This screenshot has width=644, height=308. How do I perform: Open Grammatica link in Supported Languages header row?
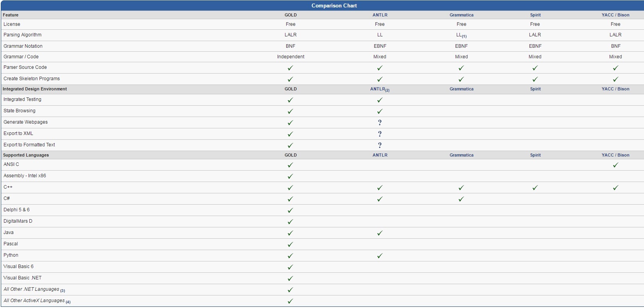click(461, 155)
